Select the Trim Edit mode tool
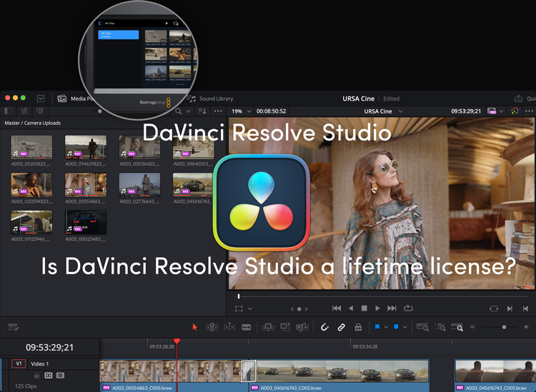This screenshot has width=536, height=392. coord(212,327)
